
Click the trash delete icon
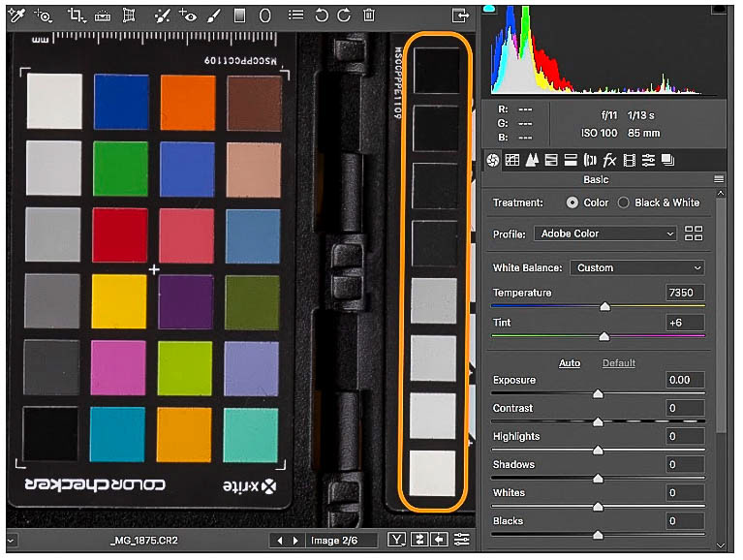pos(369,16)
